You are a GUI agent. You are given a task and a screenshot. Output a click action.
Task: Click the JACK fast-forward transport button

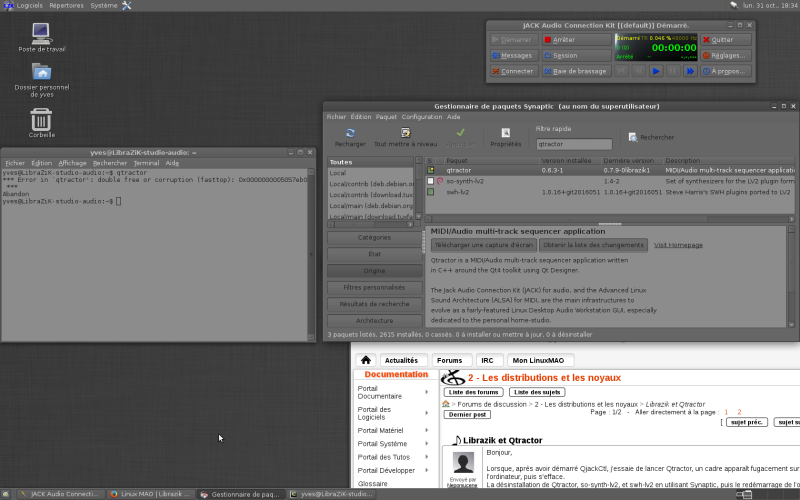[x=690, y=71]
